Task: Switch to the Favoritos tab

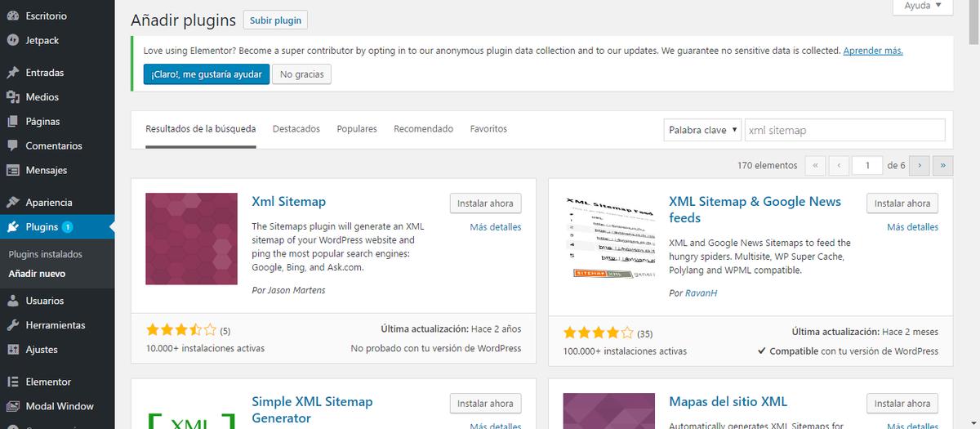Action: click(488, 129)
